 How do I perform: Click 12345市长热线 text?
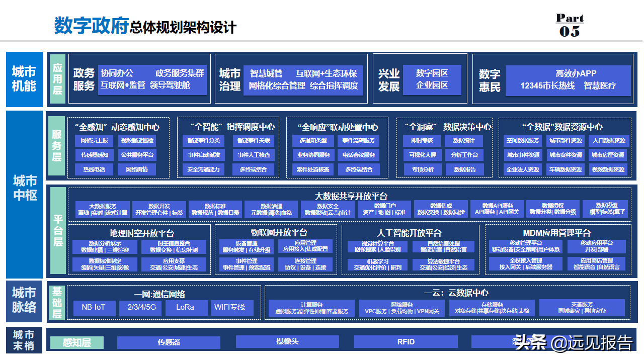tap(547, 85)
